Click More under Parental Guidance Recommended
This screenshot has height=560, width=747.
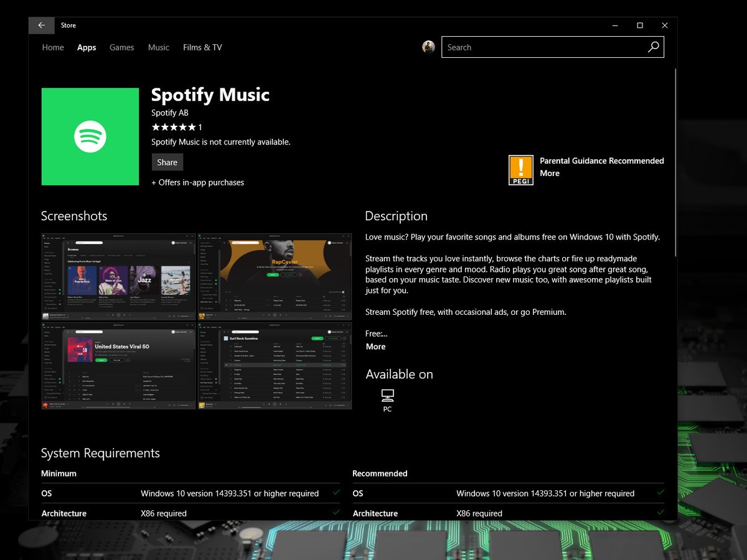(x=550, y=173)
